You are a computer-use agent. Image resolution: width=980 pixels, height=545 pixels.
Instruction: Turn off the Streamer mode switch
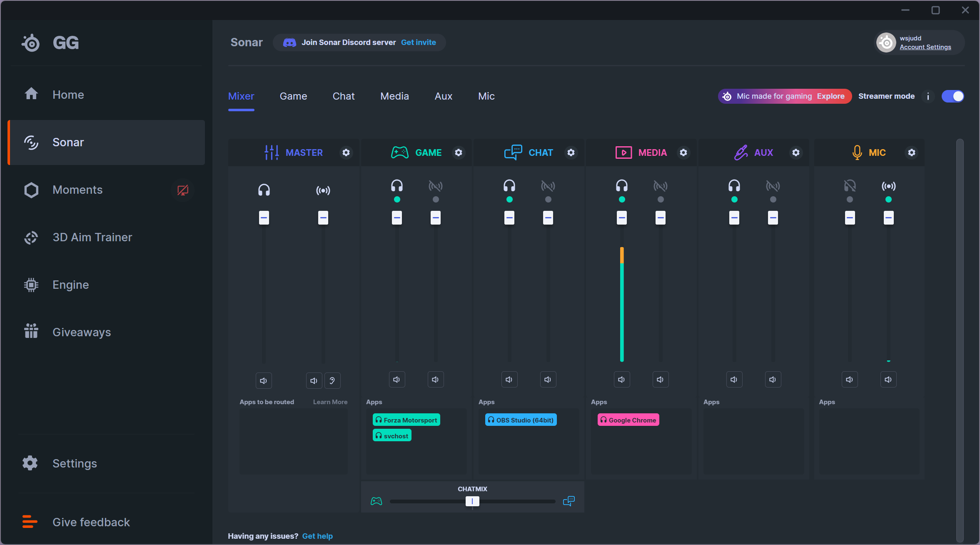point(953,96)
